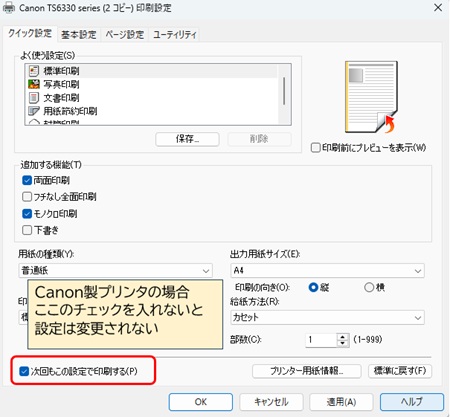450x417 pixels.
Task: Click the キャンセル button
Action: pos(271,402)
